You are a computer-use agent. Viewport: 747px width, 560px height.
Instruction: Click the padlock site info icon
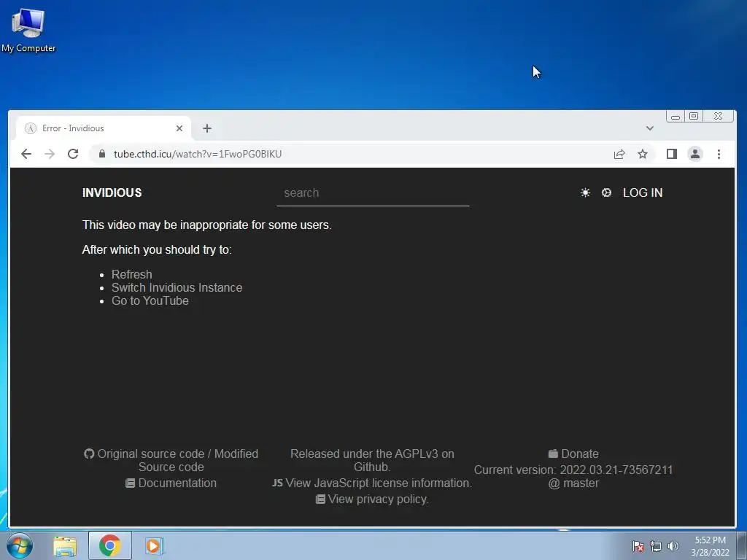pyautogui.click(x=102, y=154)
